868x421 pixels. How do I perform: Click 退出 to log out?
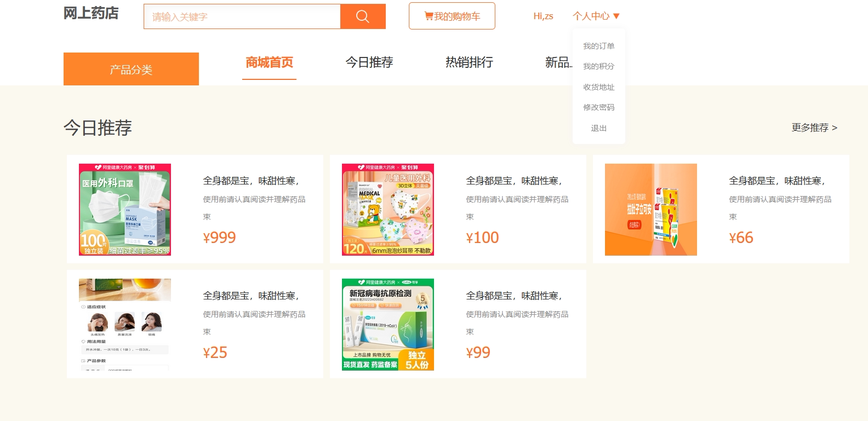tap(598, 128)
